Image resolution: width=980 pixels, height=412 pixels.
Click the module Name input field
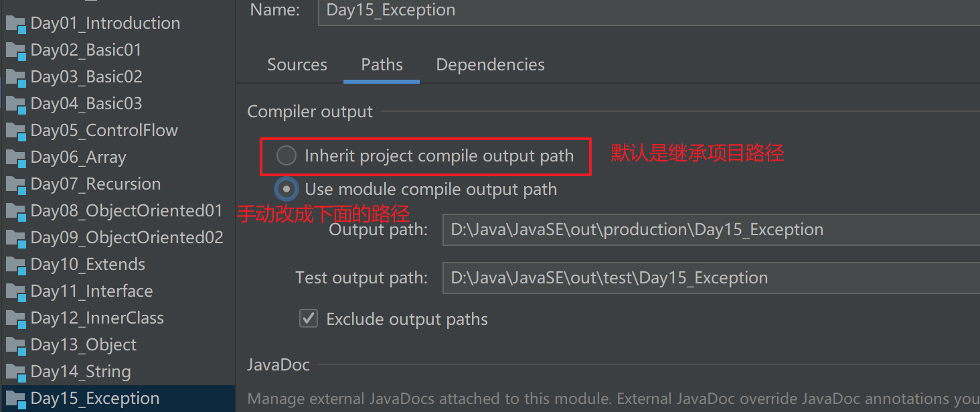pos(649,11)
